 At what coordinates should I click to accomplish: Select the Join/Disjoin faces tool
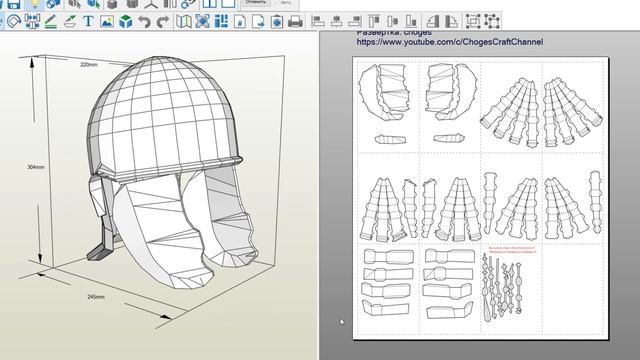pyautogui.click(x=32, y=21)
